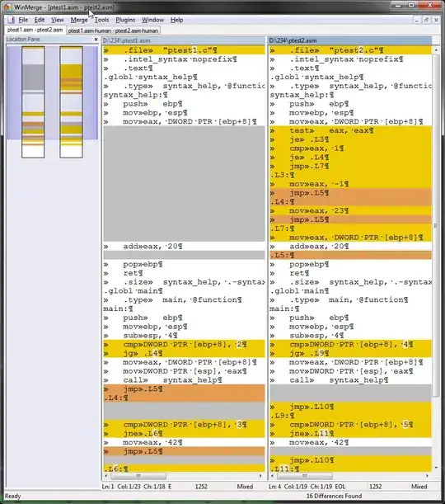Switch to ptest1.asm - ptest2.asm tab
This screenshot has width=445, height=504.
pyautogui.click(x=35, y=30)
